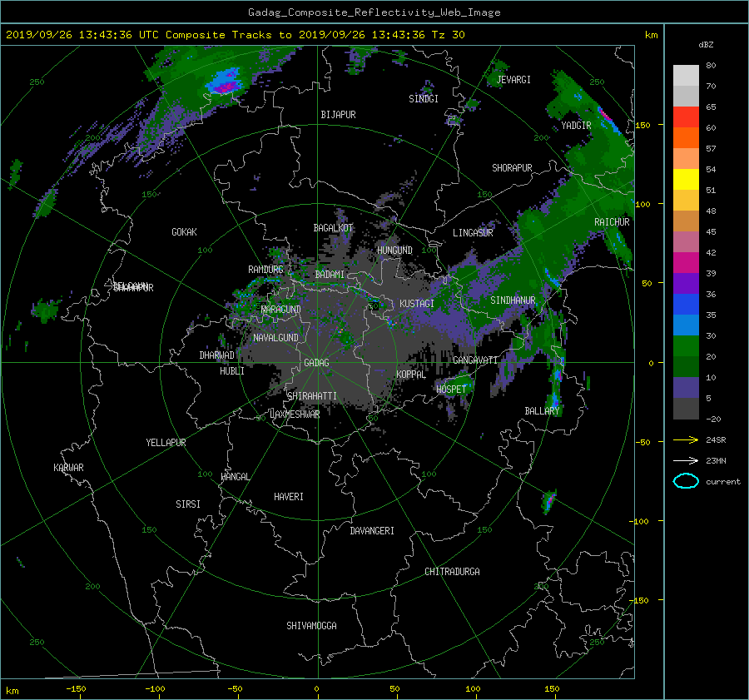
Task: Click the SHIRAHATTI city label
Action: (x=312, y=396)
